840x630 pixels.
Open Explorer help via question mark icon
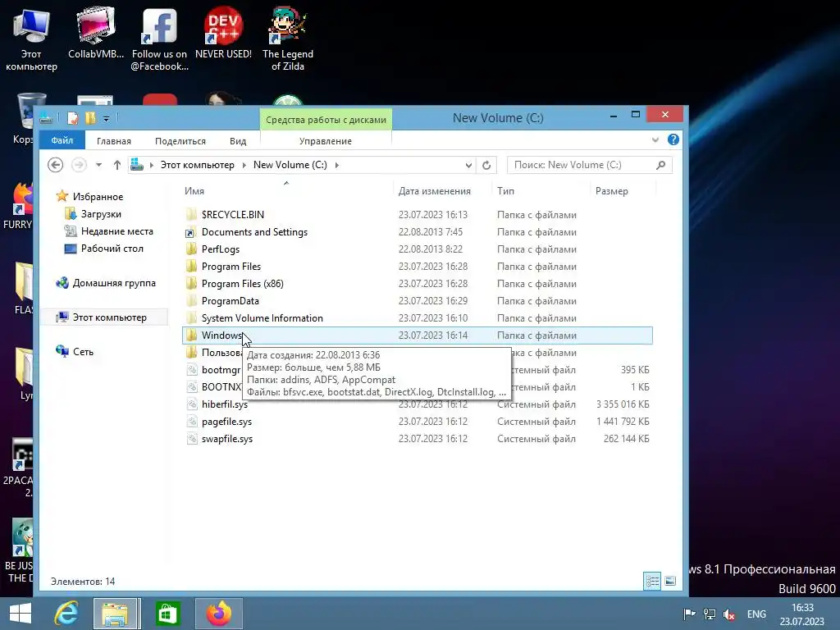point(673,139)
